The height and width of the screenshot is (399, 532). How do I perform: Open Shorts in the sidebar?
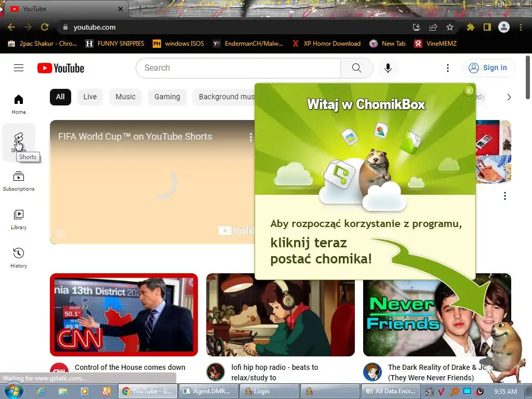pos(19,142)
